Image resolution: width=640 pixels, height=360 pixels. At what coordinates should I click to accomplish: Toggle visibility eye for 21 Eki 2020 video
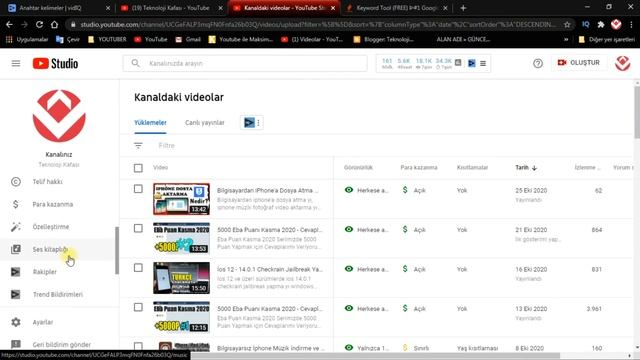click(x=349, y=229)
